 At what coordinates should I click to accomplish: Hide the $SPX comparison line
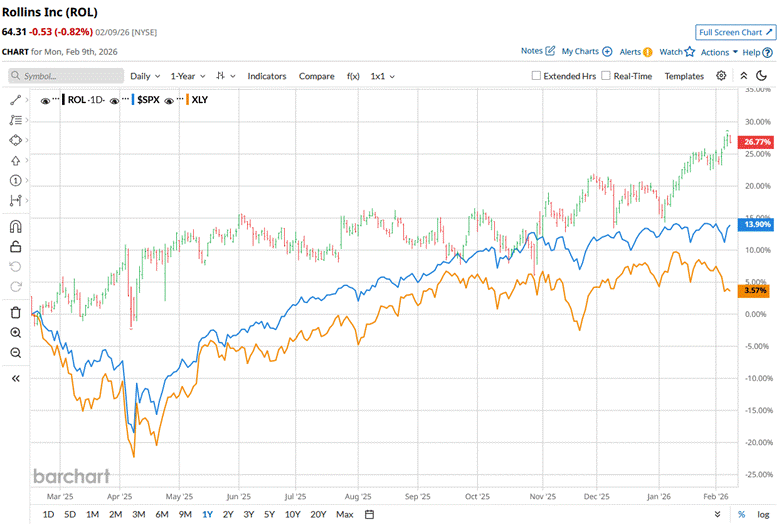click(x=114, y=101)
